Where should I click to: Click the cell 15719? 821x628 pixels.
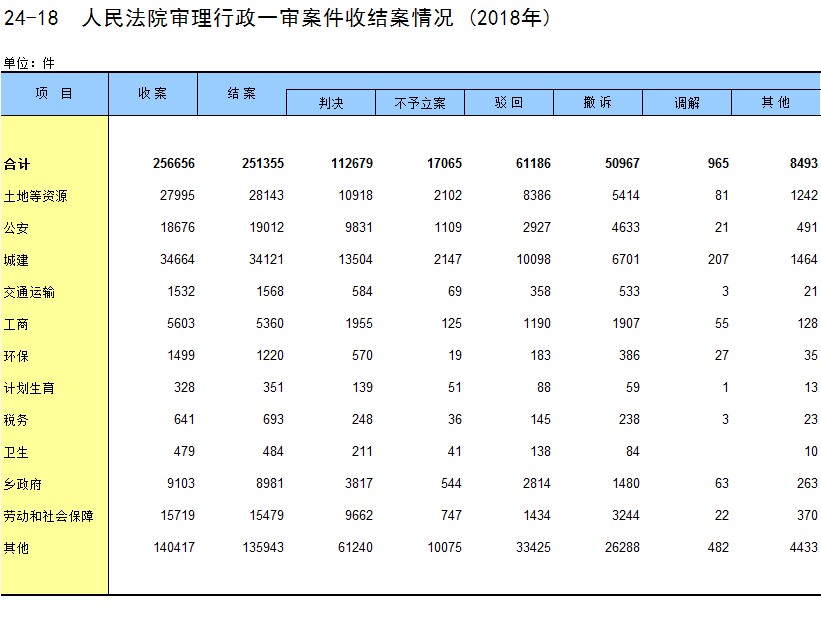177,515
